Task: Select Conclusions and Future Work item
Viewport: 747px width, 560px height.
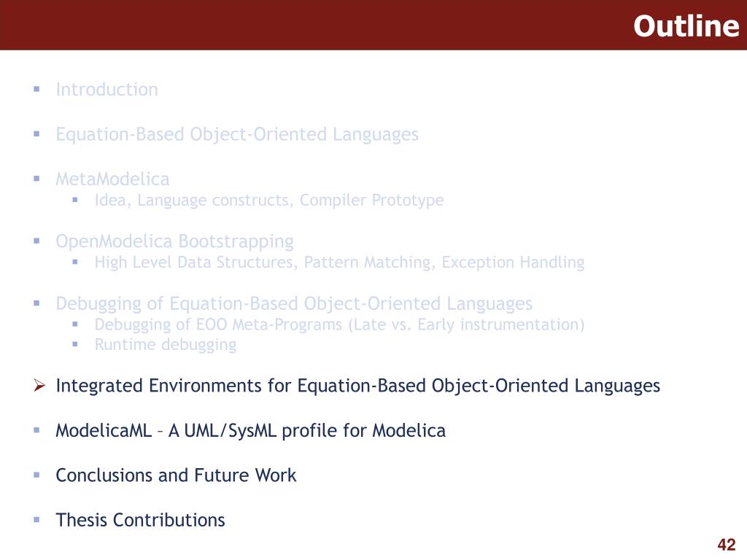Action: click(176, 475)
